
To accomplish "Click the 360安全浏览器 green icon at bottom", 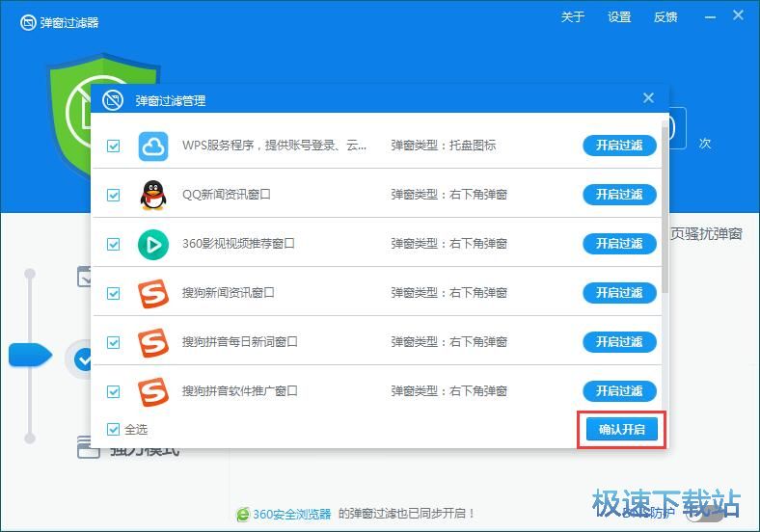I will click(243, 514).
